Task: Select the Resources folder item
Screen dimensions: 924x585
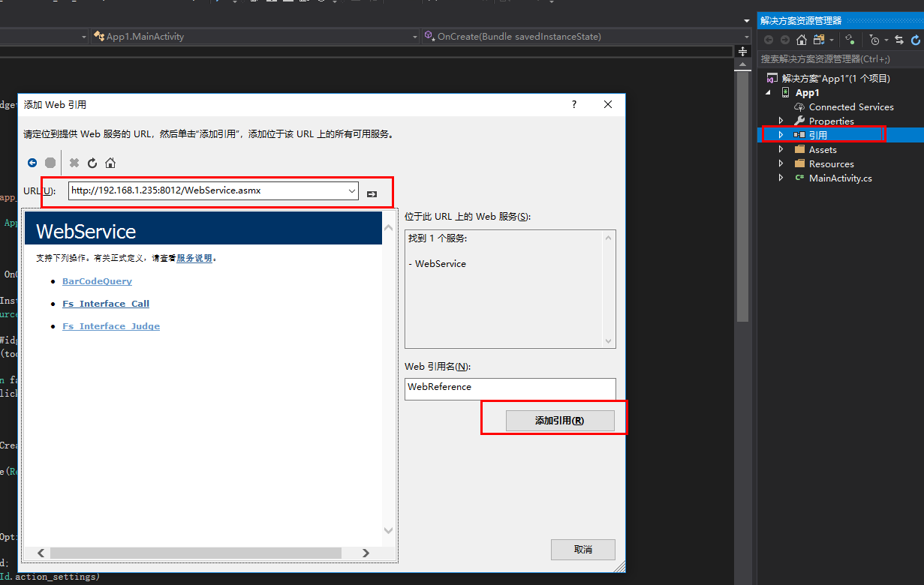Action: tap(831, 164)
